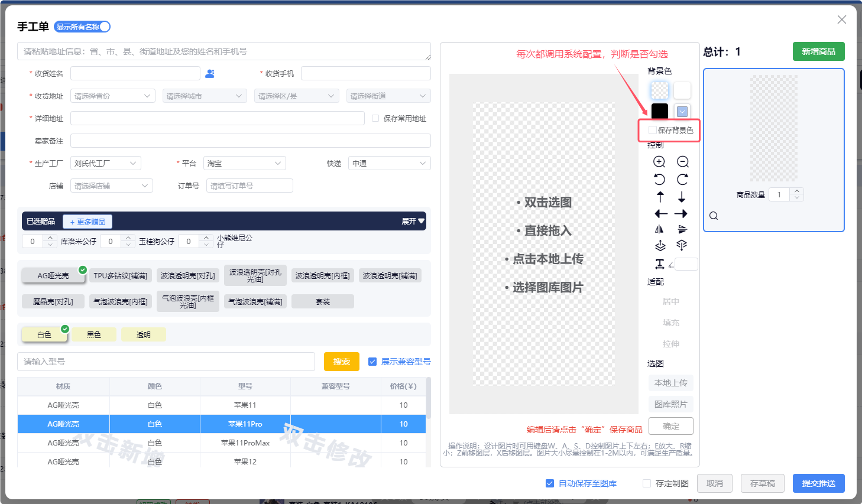Click the 新增商品 button
The height and width of the screenshot is (504, 862).
(819, 51)
